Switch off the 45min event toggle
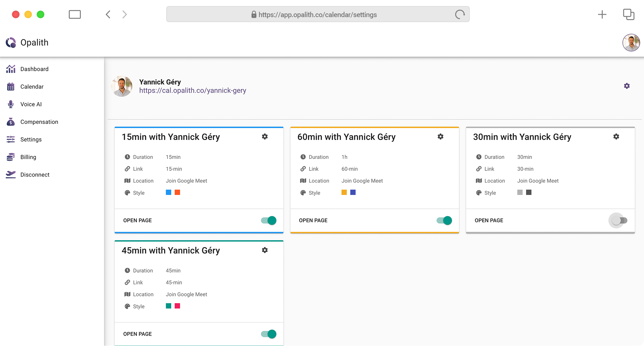Screen dimensions: 644x346 [x=269, y=334]
